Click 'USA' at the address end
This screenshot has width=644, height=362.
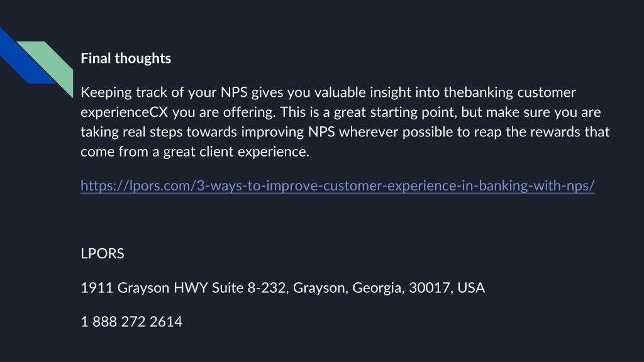[471, 288]
